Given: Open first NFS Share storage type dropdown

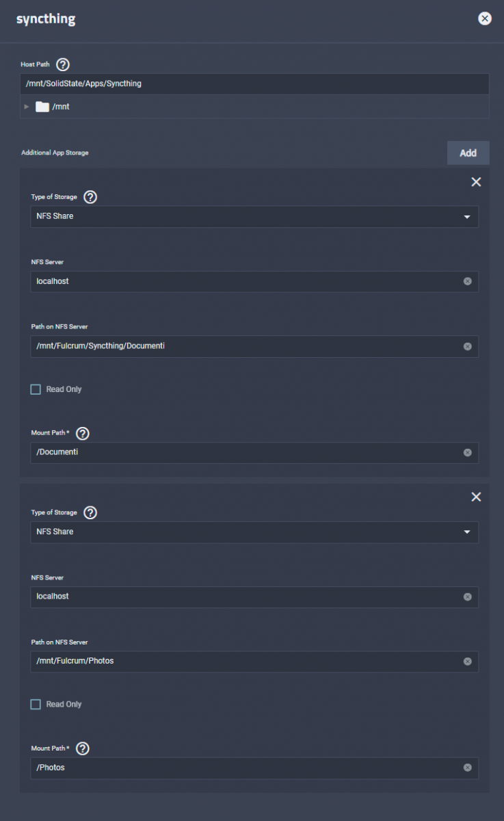Looking at the screenshot, I should coord(254,216).
